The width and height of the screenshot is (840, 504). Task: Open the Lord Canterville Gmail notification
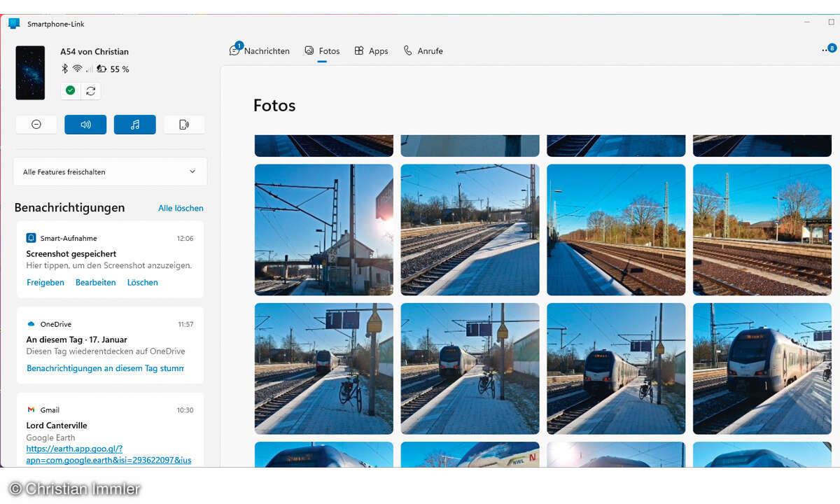[x=110, y=430]
